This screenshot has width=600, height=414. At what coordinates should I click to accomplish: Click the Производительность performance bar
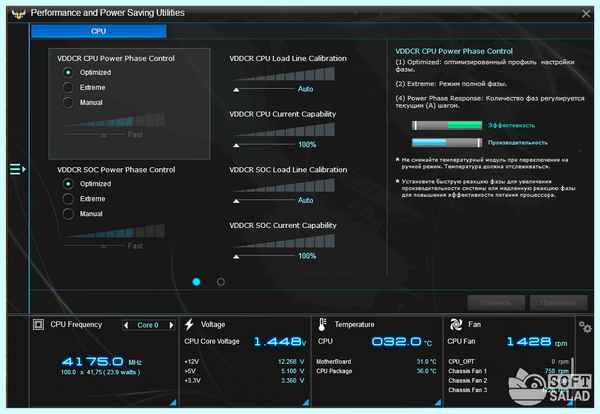coord(447,142)
